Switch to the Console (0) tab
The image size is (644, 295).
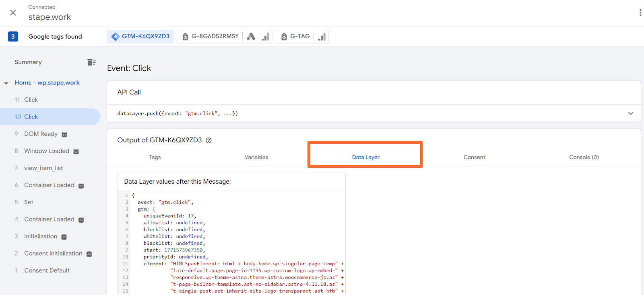point(584,157)
